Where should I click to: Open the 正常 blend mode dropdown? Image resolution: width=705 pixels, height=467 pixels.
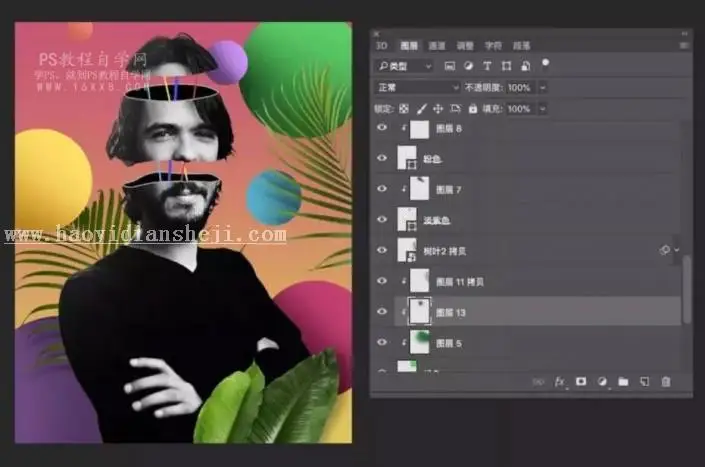416,87
